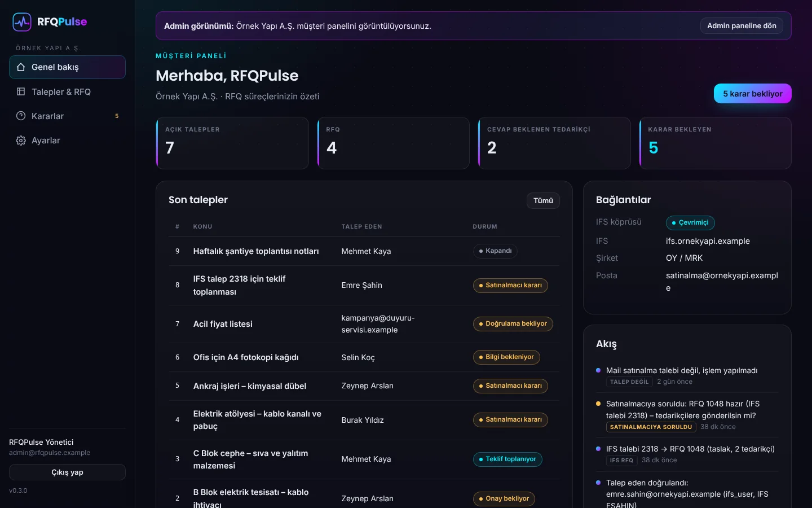Click the Bilgi bekleniyor status badge

coord(506,357)
